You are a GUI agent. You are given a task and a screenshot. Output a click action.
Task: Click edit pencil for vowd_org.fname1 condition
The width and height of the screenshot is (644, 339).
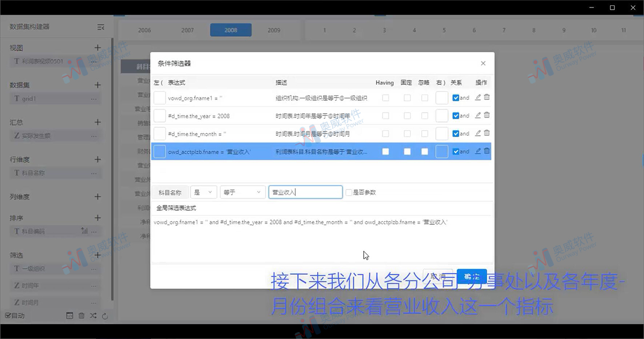(478, 98)
